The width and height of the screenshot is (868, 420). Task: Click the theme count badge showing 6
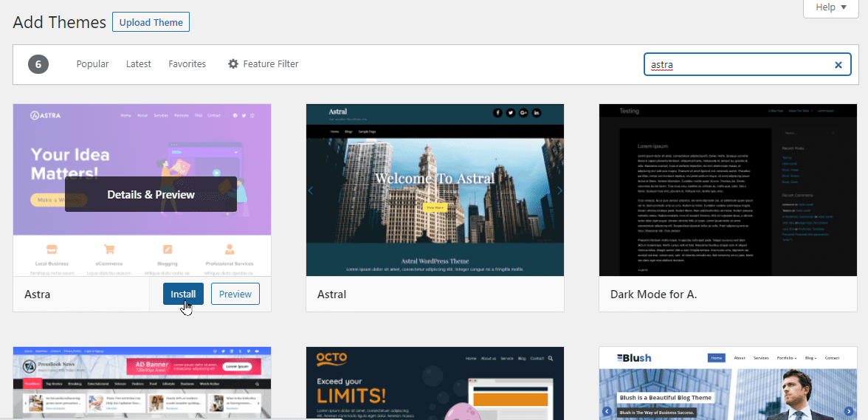[38, 65]
